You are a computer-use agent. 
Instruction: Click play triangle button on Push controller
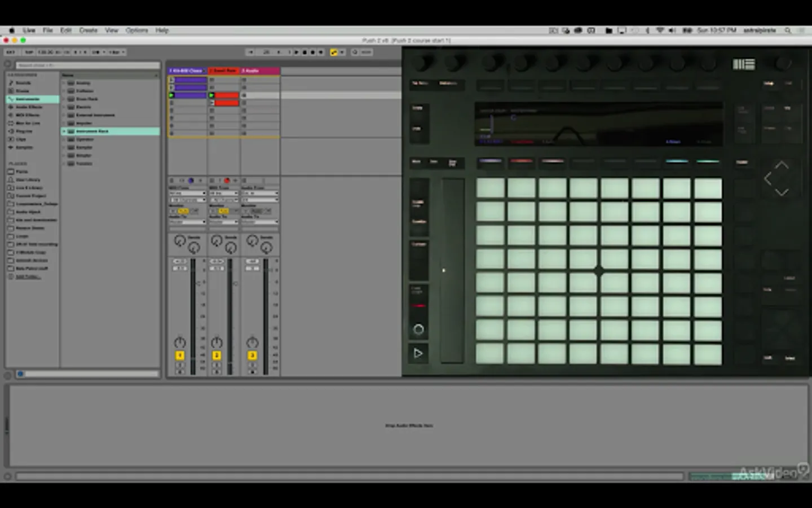click(x=418, y=353)
